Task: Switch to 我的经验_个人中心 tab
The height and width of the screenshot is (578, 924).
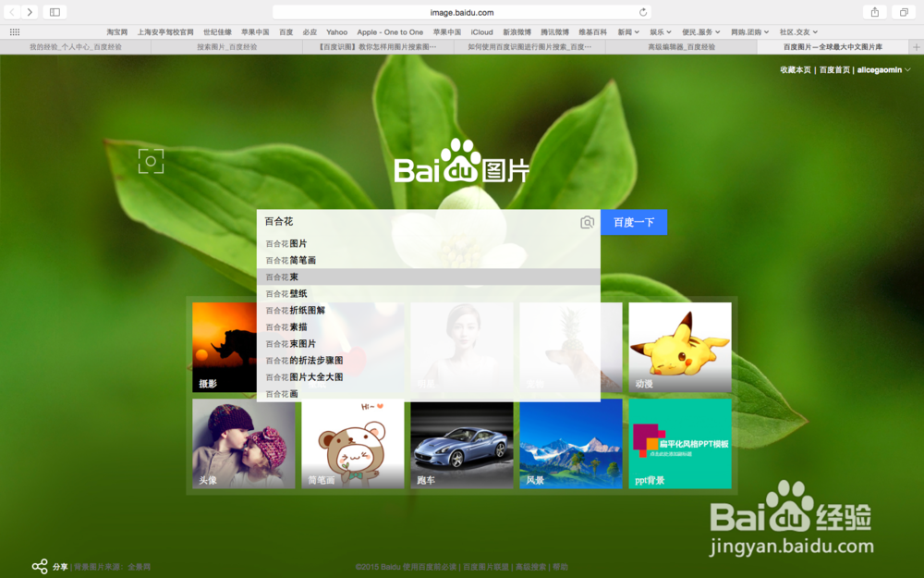Action: (x=76, y=46)
